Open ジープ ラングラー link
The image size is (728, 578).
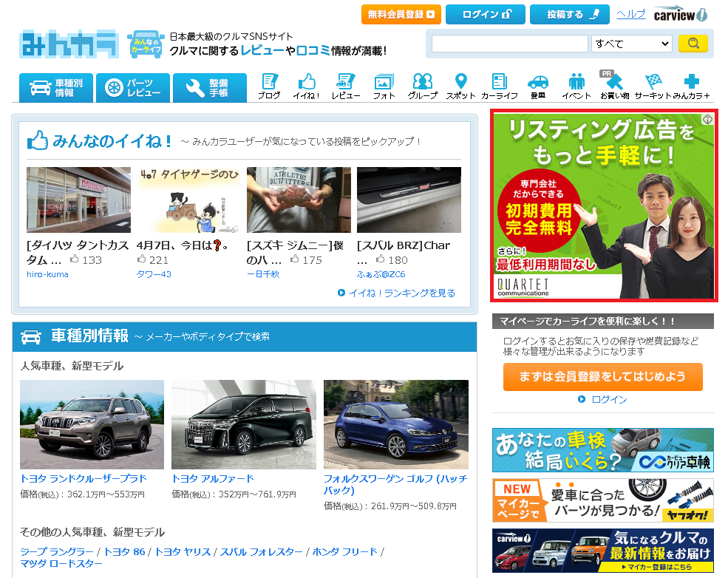coord(57,552)
